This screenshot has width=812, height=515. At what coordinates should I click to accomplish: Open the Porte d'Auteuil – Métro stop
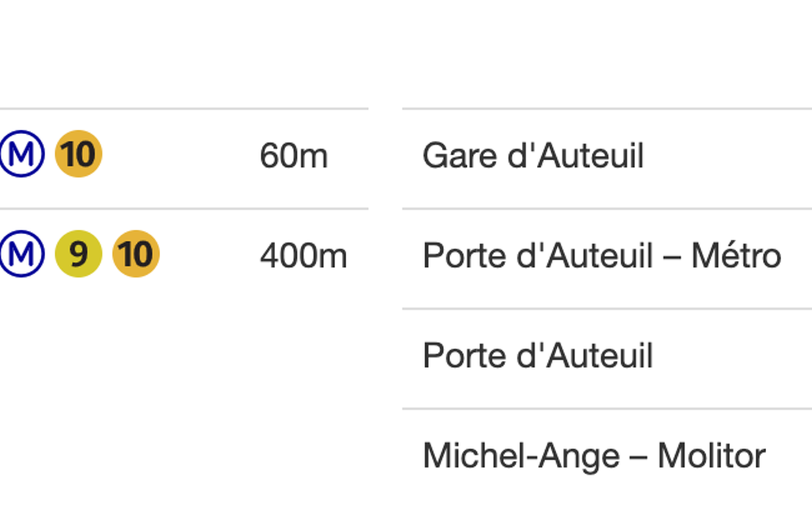601,255
